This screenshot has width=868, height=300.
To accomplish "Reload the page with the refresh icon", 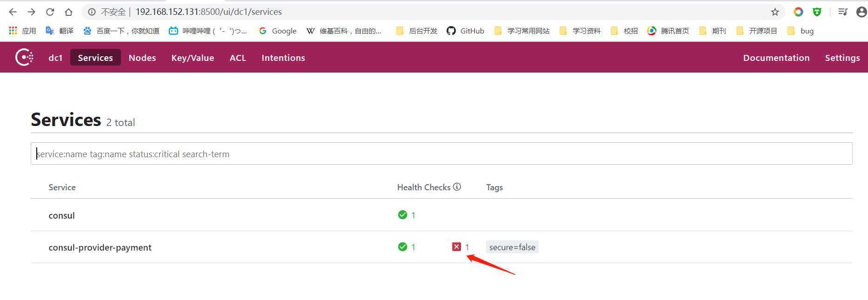I will pyautogui.click(x=50, y=12).
